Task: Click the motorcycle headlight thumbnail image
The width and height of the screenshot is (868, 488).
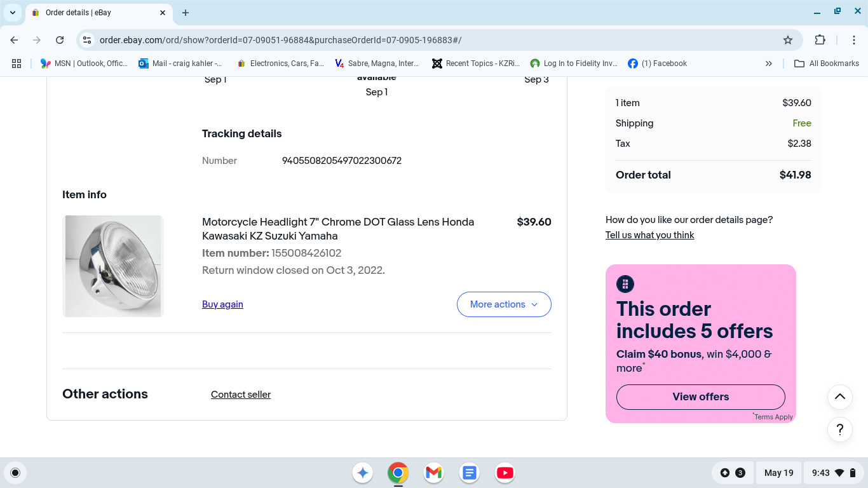Action: coord(113,266)
